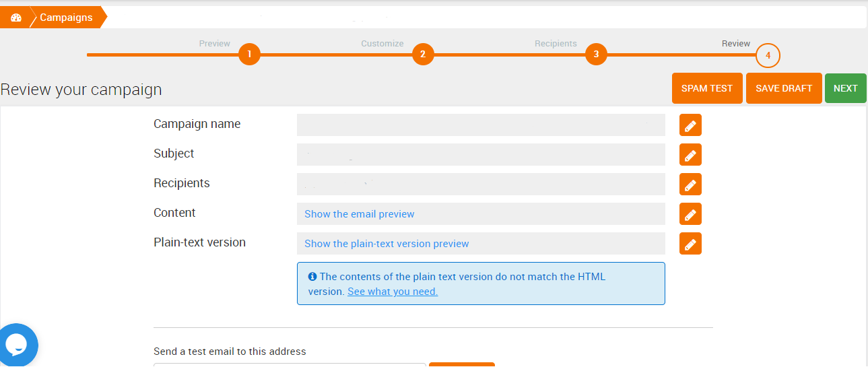Click pencil icon beside Subject field
The height and width of the screenshot is (367, 868).
click(x=690, y=155)
